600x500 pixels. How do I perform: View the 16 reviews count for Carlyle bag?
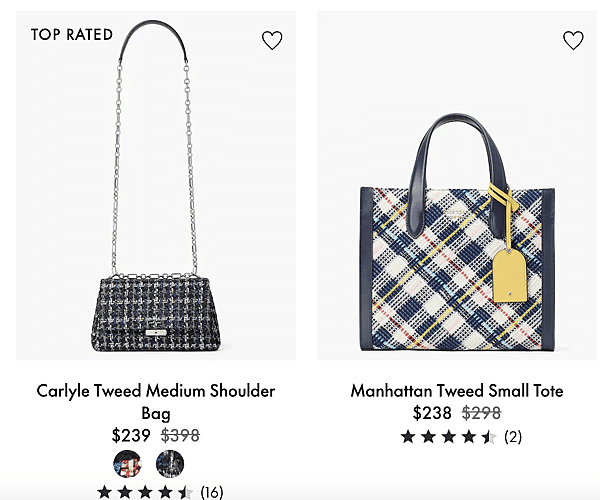point(212,492)
